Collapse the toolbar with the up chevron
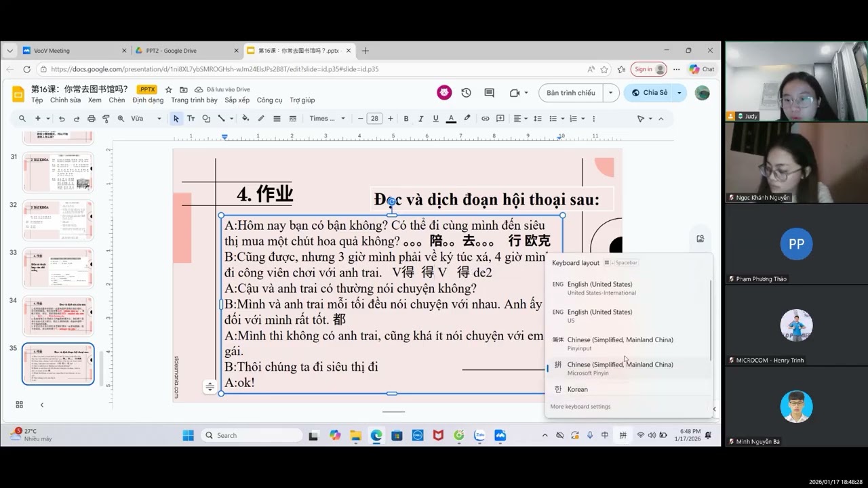 coord(661,119)
